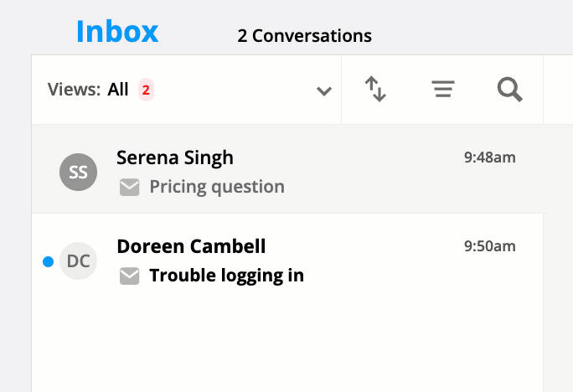Screen dimensions: 573x392
Task: Click the 9:48am timestamp
Action: (x=490, y=157)
